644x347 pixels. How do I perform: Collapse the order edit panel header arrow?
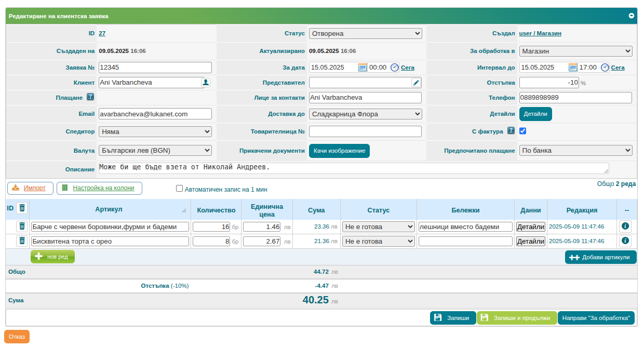tap(632, 16)
